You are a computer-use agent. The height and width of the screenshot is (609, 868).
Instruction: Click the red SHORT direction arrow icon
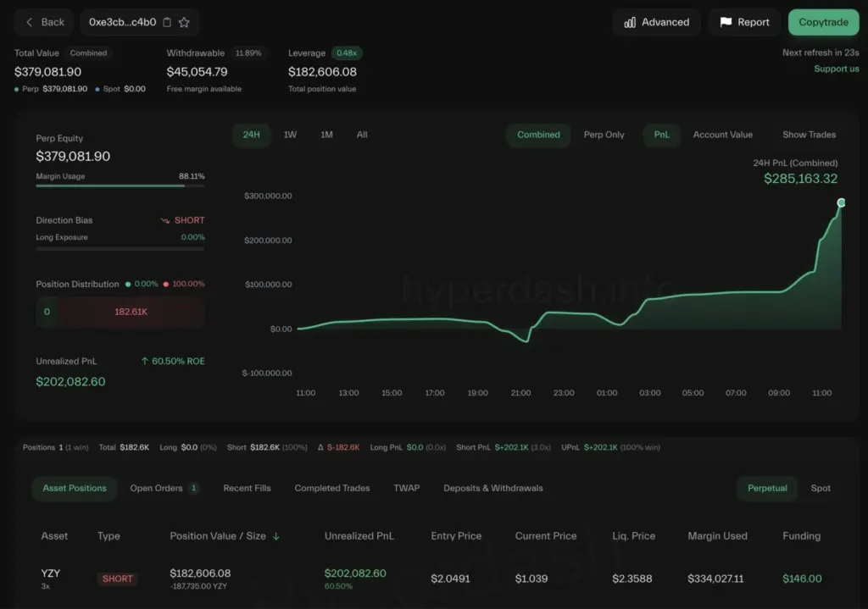click(168, 219)
